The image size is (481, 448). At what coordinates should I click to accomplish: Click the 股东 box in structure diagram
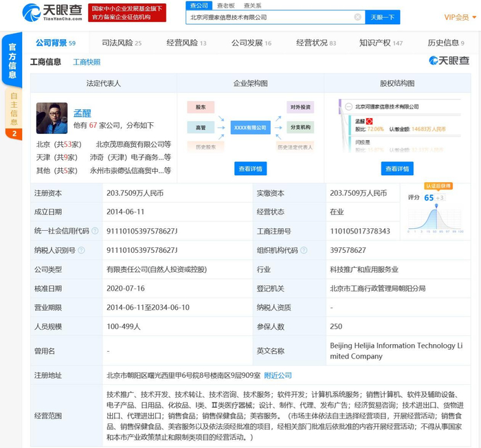pyautogui.click(x=201, y=107)
